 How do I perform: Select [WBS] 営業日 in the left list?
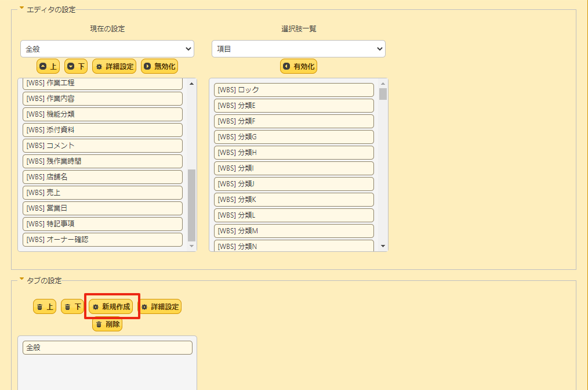pyautogui.click(x=102, y=208)
